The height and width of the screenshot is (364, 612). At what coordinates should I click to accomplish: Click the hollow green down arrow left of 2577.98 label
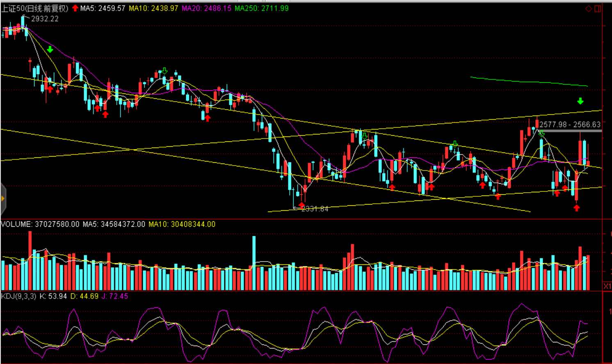click(541, 134)
